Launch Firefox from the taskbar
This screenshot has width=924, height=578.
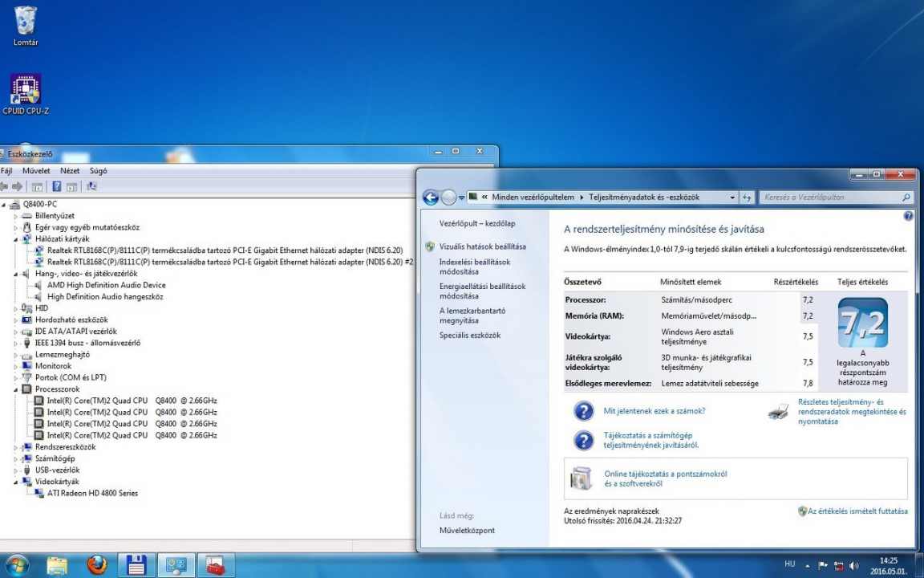click(97, 566)
